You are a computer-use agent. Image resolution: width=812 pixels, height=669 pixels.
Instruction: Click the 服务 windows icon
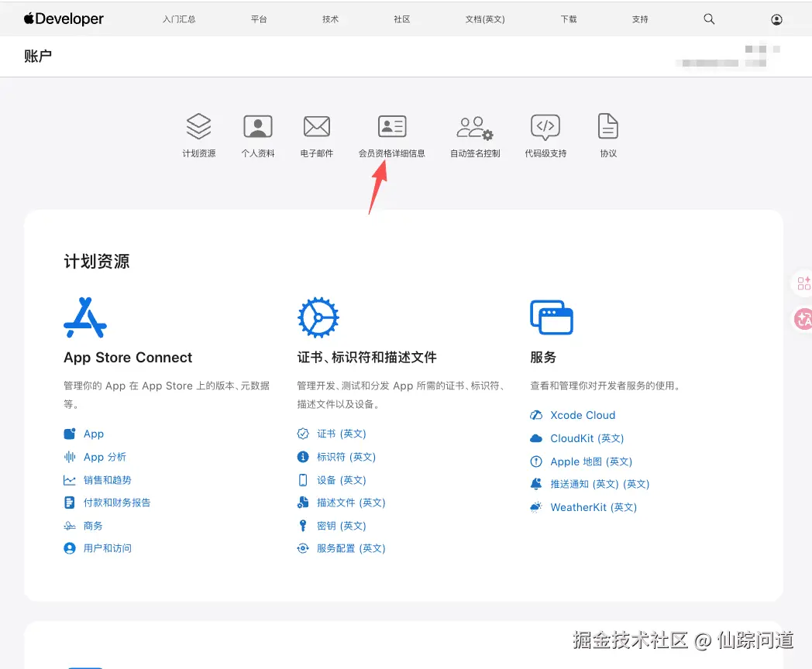tap(552, 317)
